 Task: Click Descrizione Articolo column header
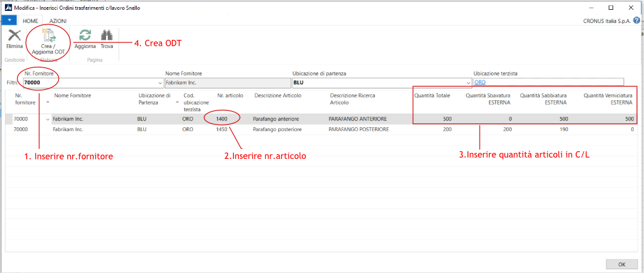click(278, 96)
